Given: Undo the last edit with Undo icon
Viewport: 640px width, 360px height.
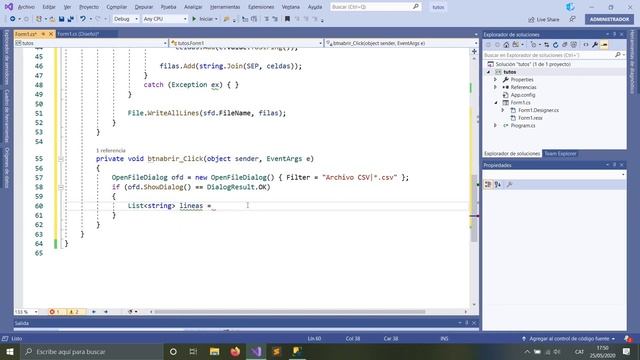Looking at the screenshot, I should click(x=83, y=19).
